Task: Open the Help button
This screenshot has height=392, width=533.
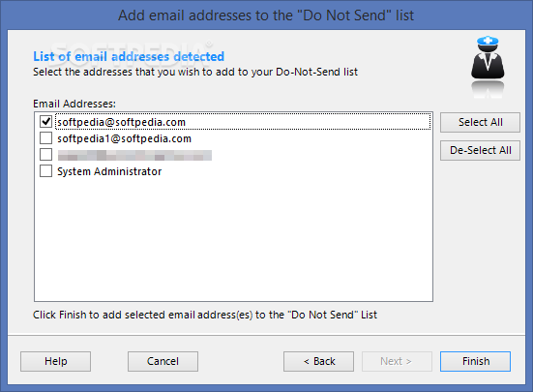Action: click(55, 361)
